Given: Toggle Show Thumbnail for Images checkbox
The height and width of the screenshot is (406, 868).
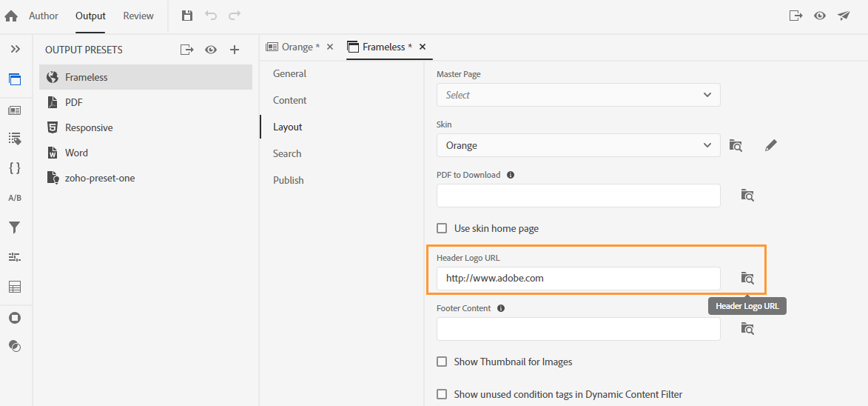Looking at the screenshot, I should [x=442, y=362].
